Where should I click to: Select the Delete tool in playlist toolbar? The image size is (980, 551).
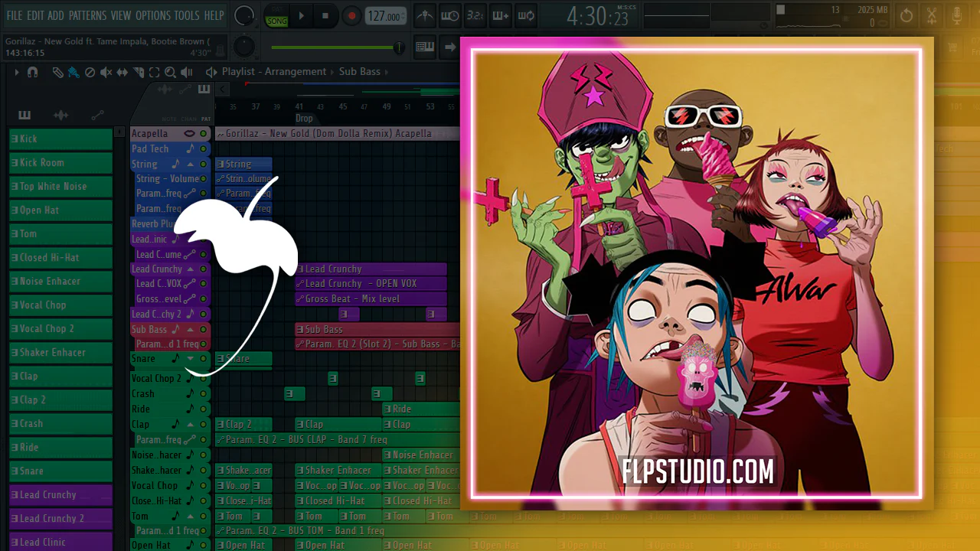(x=90, y=72)
